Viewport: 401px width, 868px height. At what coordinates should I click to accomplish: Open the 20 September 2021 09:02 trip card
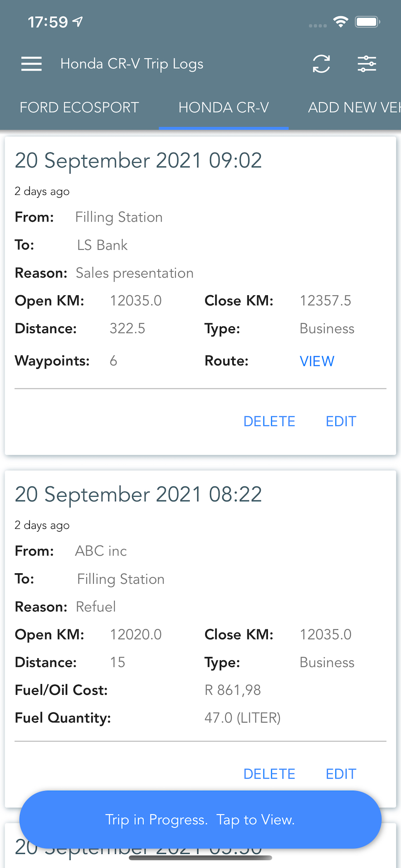click(138, 161)
